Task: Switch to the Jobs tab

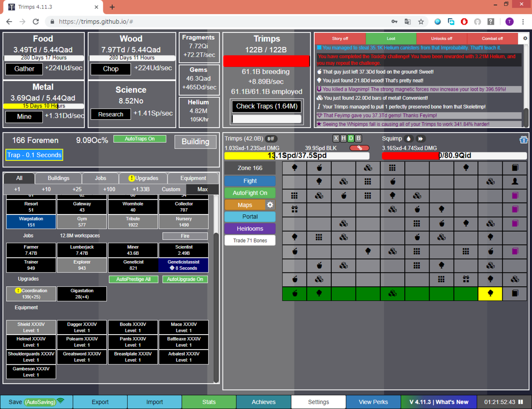Action: tap(101, 178)
